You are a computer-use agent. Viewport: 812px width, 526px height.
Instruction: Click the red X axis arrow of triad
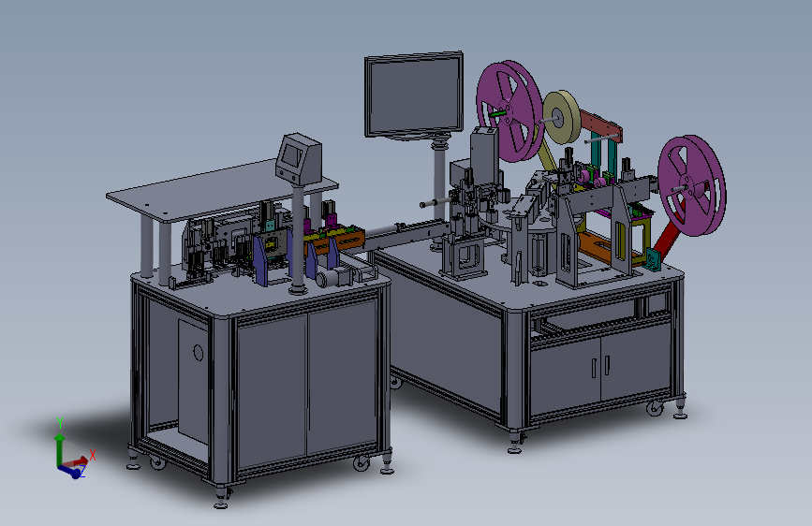click(77, 461)
